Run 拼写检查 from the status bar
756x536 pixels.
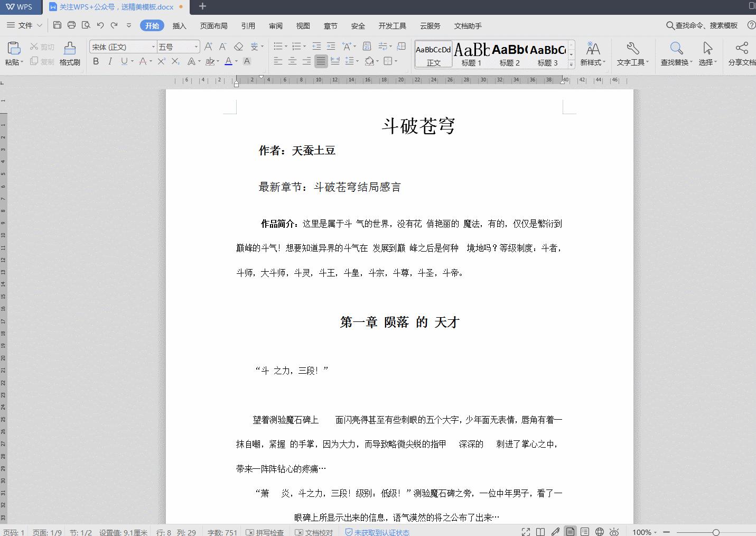[x=265, y=532]
